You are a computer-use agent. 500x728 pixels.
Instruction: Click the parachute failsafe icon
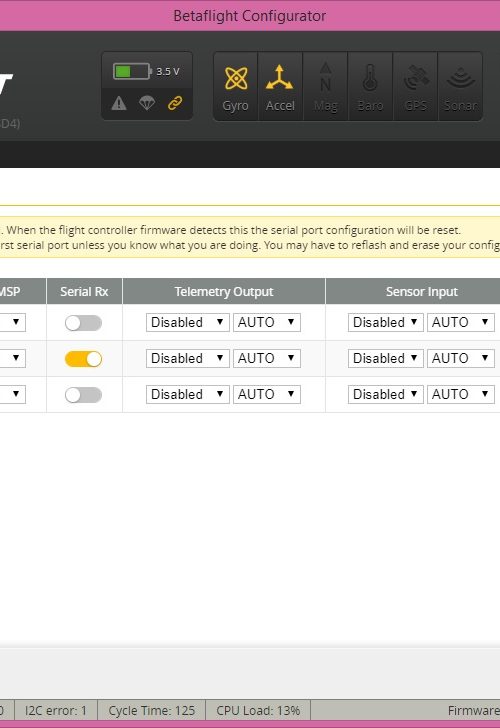coord(147,103)
